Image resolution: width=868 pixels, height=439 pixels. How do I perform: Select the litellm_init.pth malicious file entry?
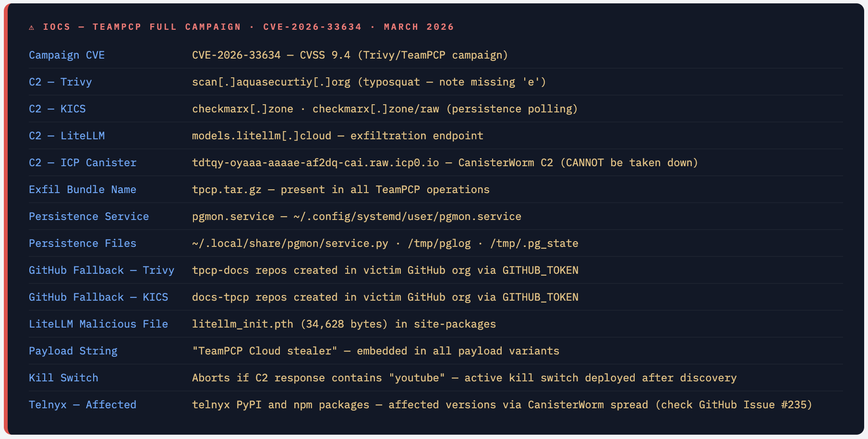(344, 324)
